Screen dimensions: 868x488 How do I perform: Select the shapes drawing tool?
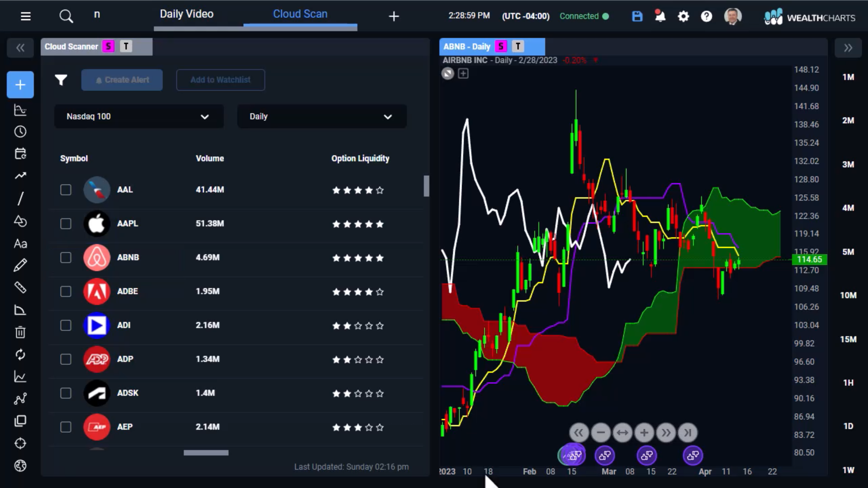point(20,221)
